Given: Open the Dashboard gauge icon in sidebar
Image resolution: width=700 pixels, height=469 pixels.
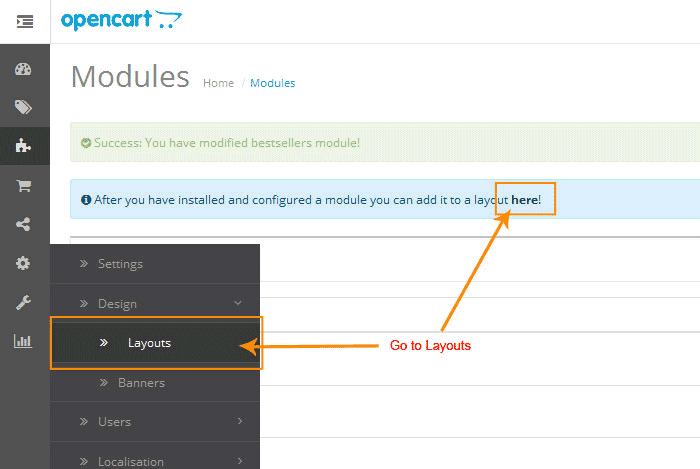Looking at the screenshot, I should tap(23, 69).
